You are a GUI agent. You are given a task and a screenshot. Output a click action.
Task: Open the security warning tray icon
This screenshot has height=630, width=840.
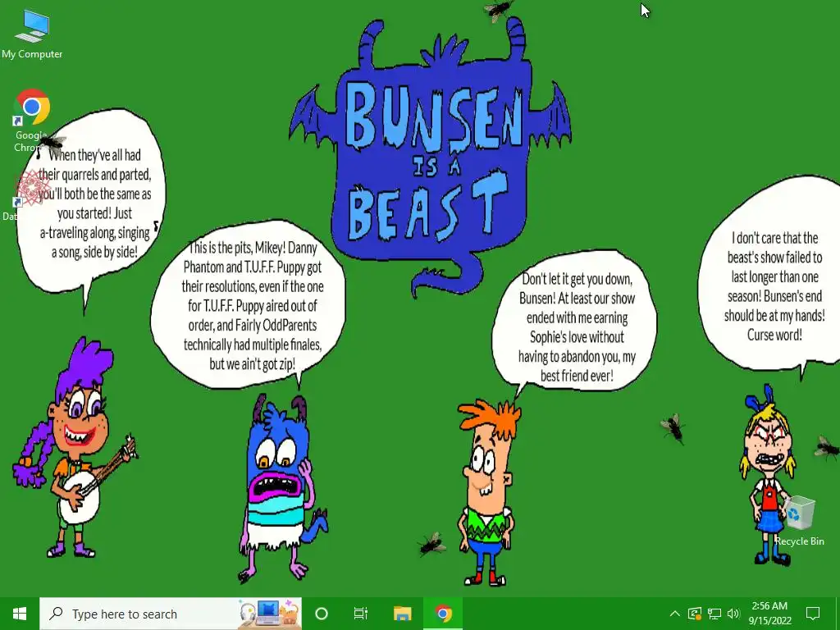tap(695, 614)
